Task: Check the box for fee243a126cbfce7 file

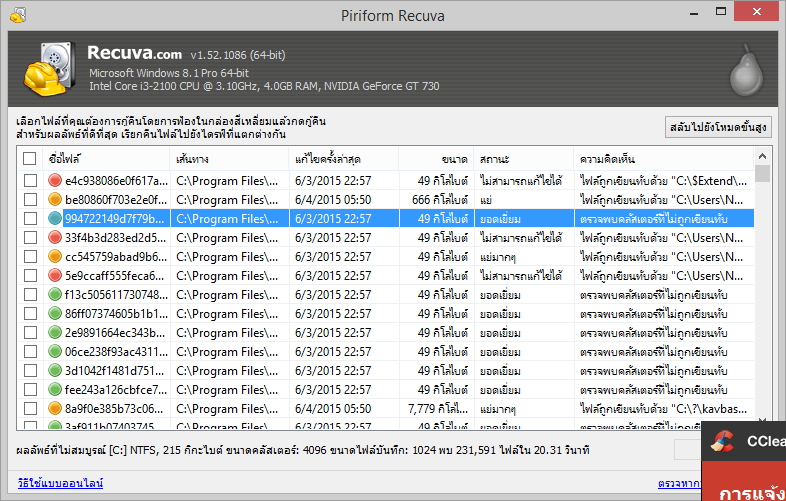Action: pos(30,390)
